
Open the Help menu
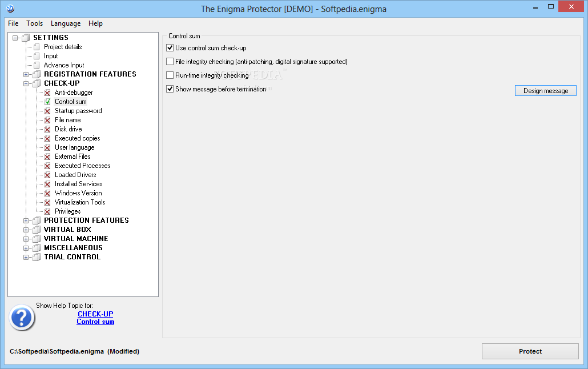click(95, 23)
